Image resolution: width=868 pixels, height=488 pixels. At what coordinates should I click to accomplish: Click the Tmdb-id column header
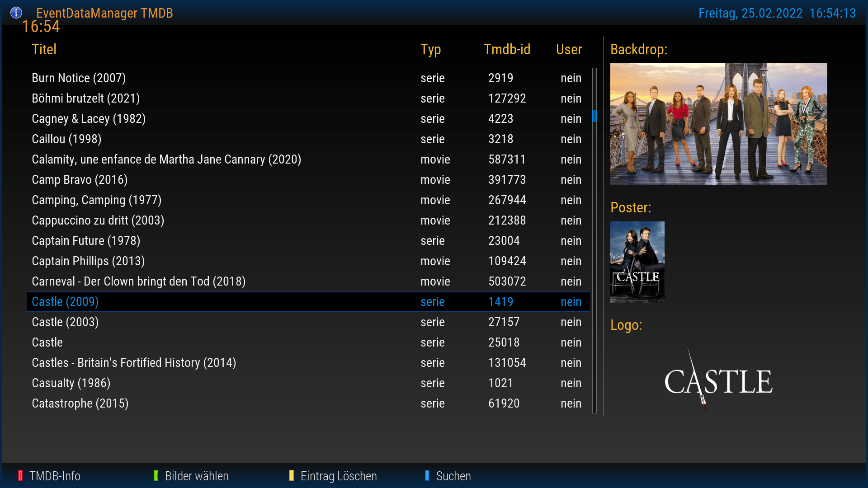(x=507, y=49)
